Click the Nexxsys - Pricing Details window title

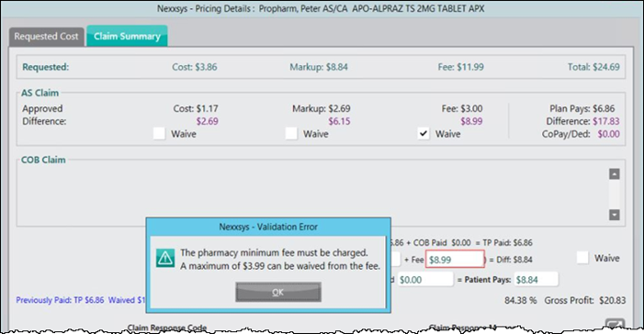(321, 8)
